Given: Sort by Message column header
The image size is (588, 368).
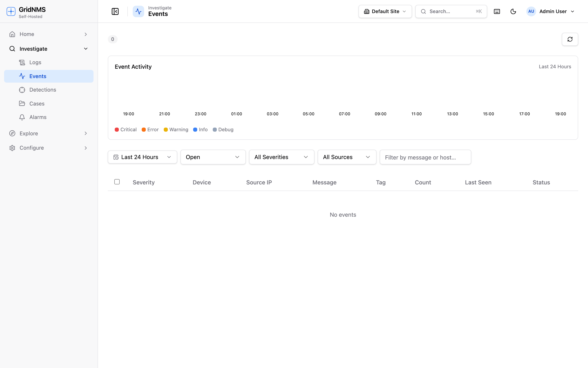Looking at the screenshot, I should pyautogui.click(x=324, y=183).
